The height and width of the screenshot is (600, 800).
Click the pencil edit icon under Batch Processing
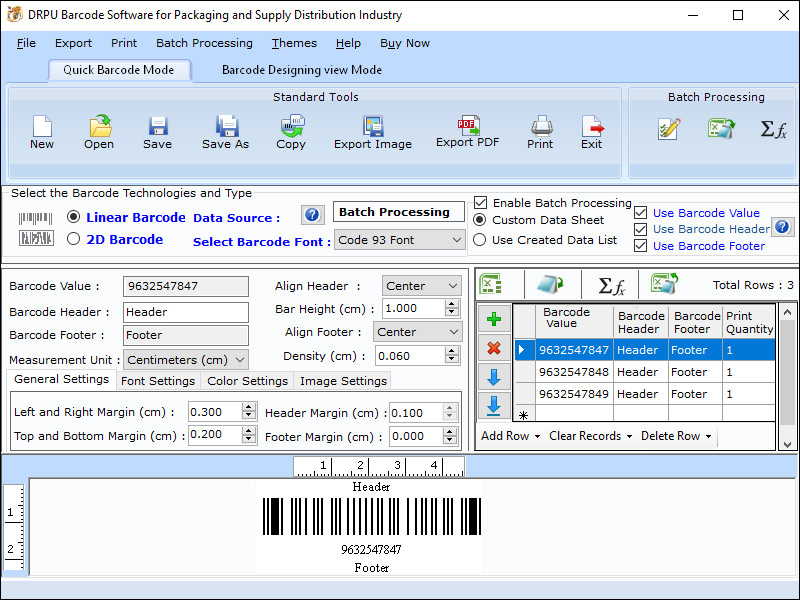pos(669,128)
